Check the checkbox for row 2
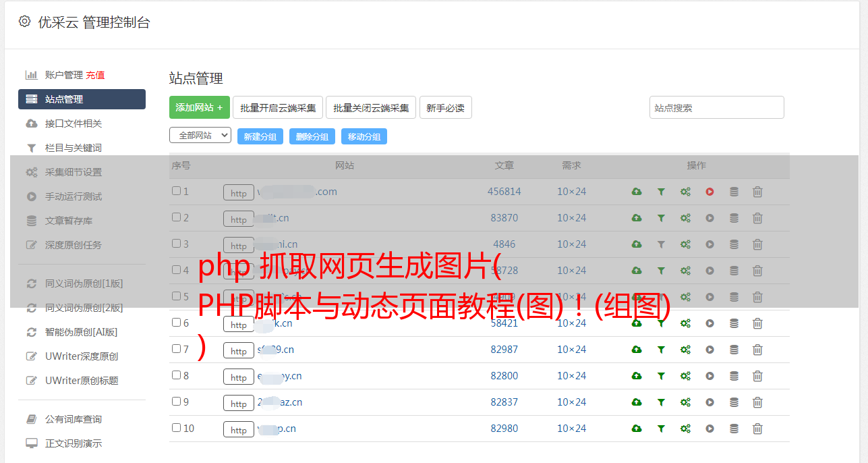This screenshot has height=463, width=868. click(176, 217)
